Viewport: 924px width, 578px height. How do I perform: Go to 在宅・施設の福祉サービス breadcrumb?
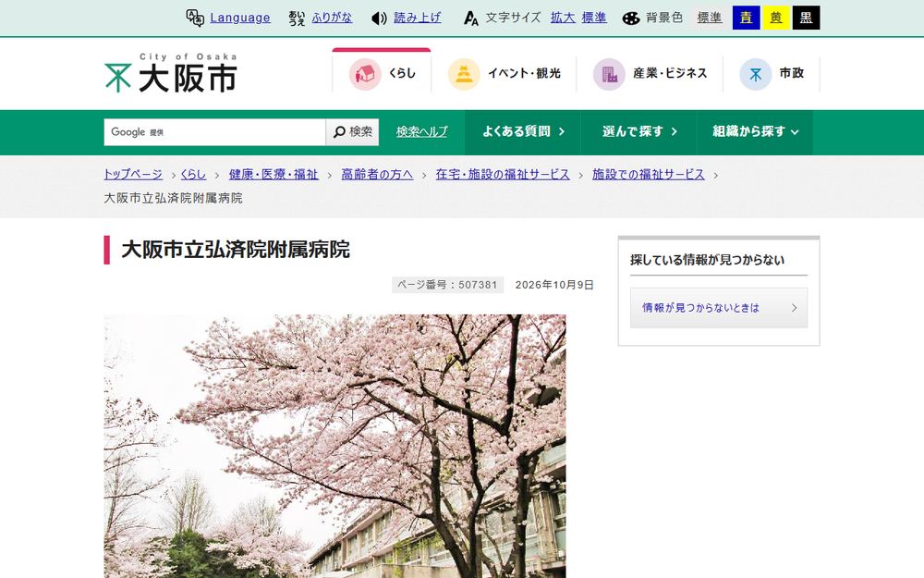point(503,175)
